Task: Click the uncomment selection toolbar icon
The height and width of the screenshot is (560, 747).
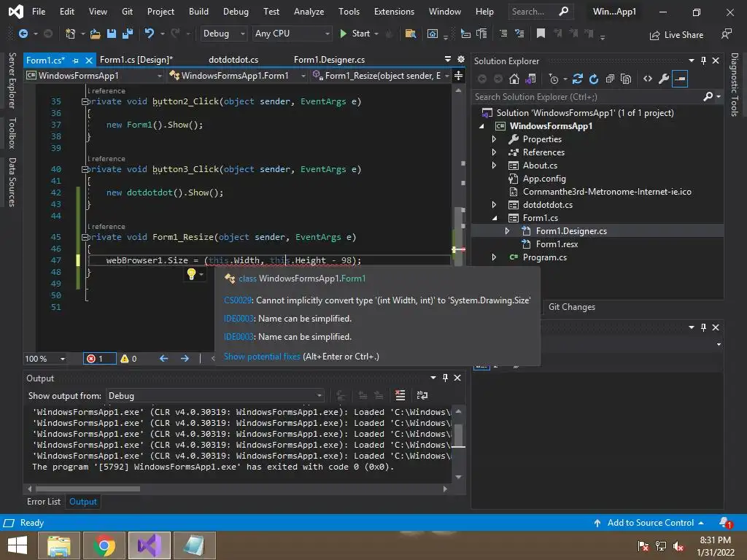Action: (x=519, y=34)
